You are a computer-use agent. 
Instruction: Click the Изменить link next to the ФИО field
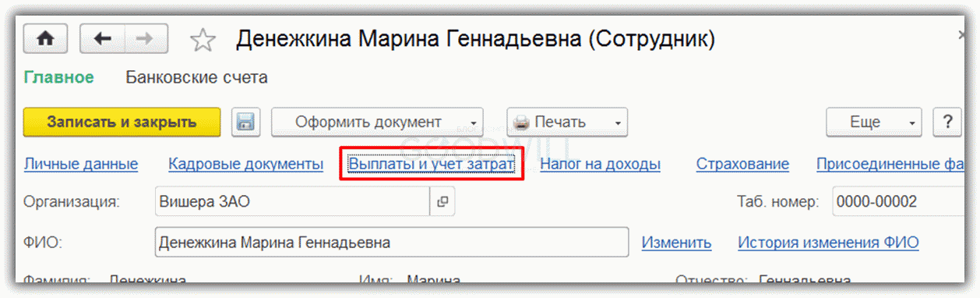(x=676, y=243)
